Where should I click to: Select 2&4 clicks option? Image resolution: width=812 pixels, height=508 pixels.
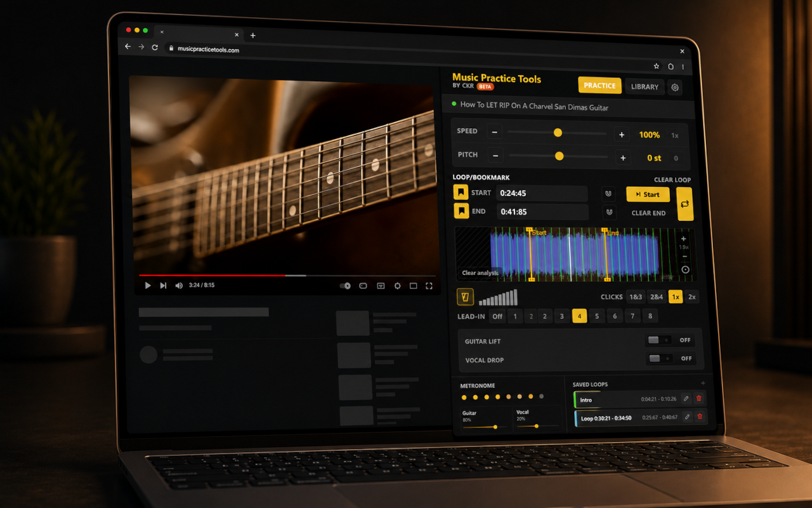657,297
